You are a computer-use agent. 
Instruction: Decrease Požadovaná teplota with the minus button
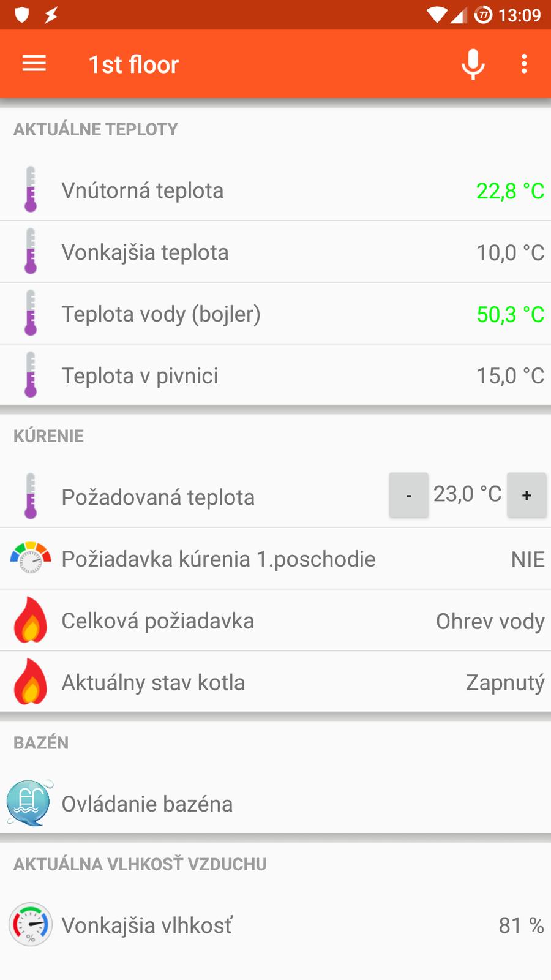coord(408,495)
